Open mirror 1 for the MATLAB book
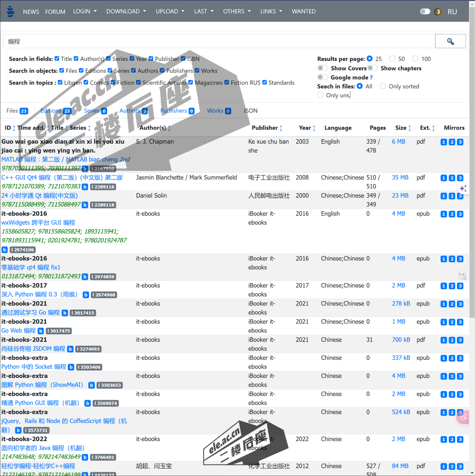Viewport: 475px width, 476px height. [443, 142]
